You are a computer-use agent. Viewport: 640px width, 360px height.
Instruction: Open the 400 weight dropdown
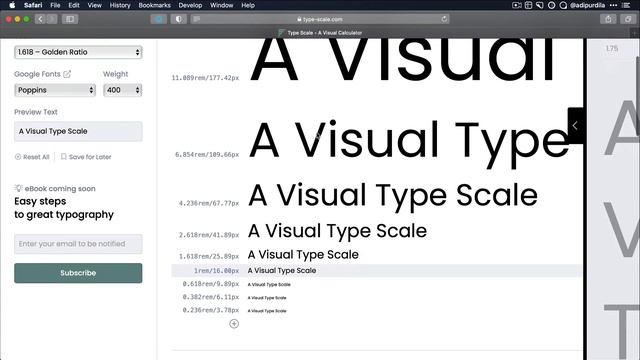(122, 90)
